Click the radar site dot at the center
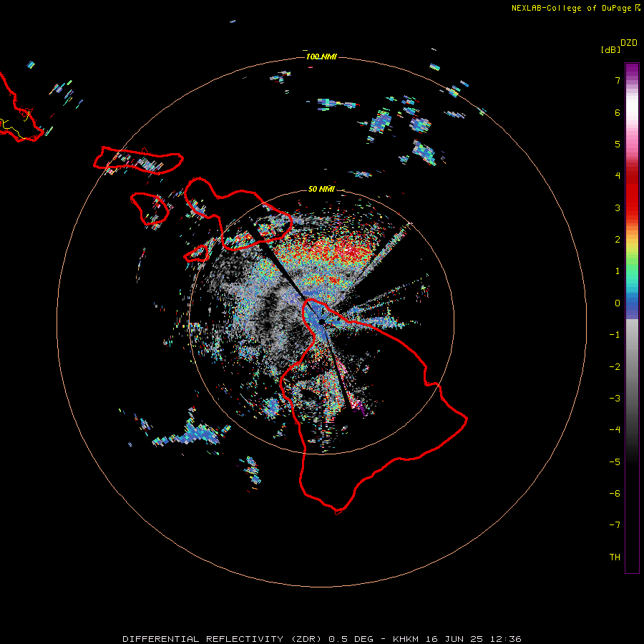The height and width of the screenshot is (644, 644). (321, 321)
